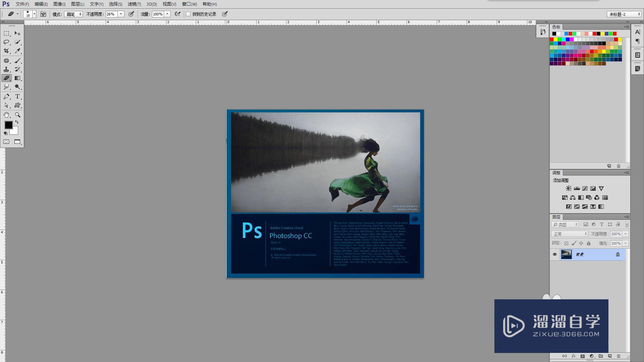
Task: Open the 图像(I) menu
Action: tap(60, 4)
